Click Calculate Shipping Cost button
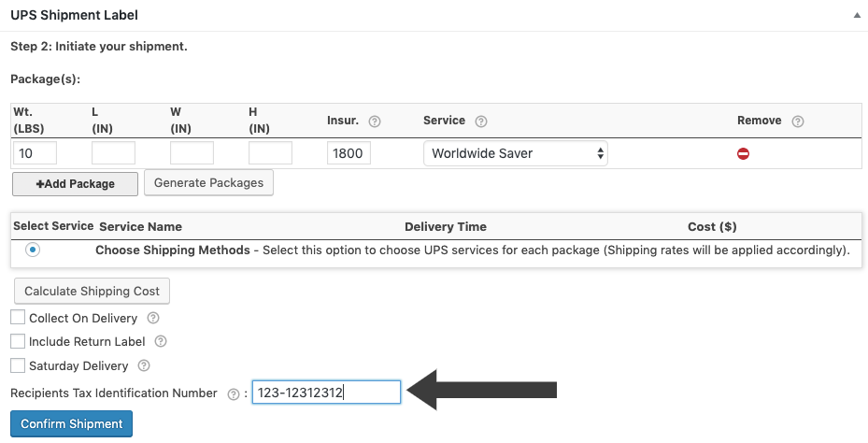The image size is (868, 443). tap(92, 291)
